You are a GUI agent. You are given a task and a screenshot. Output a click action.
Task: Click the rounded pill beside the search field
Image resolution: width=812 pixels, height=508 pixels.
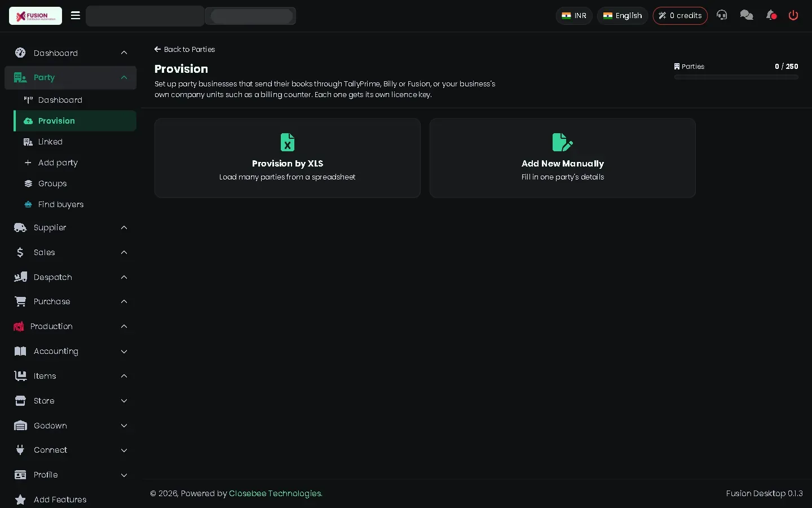(251, 16)
